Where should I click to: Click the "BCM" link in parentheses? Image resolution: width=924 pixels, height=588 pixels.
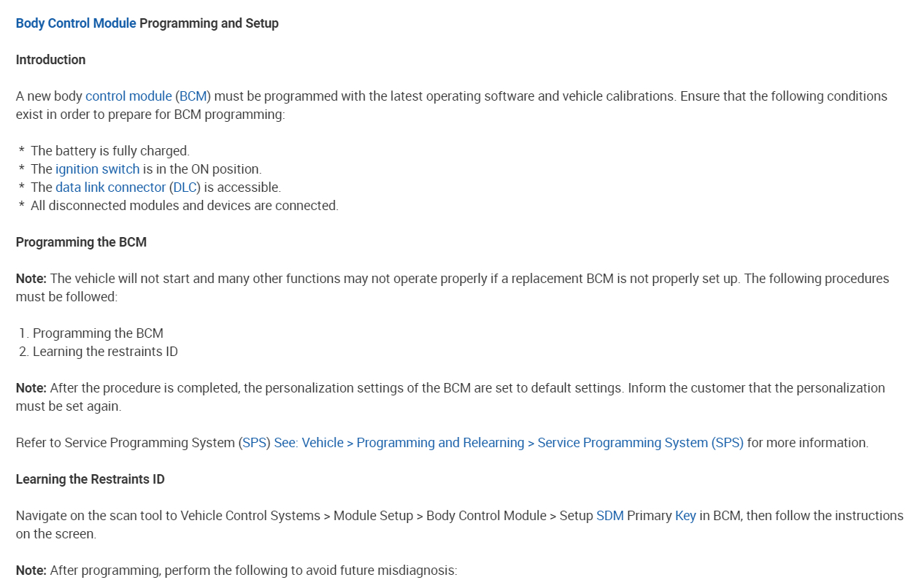pyautogui.click(x=193, y=96)
